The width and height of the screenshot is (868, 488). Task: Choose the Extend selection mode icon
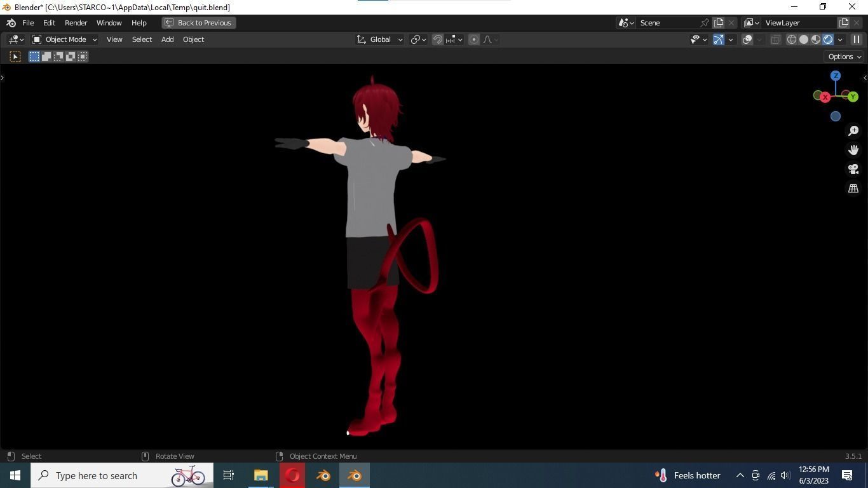(x=46, y=57)
